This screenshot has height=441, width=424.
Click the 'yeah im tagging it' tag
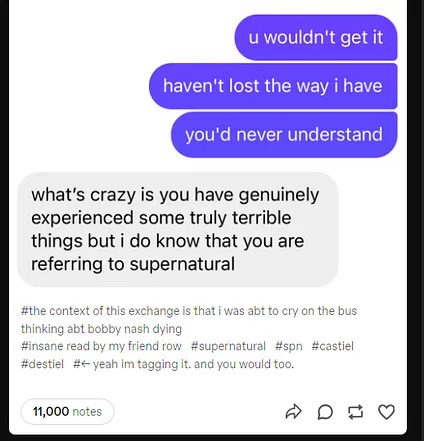click(x=184, y=364)
